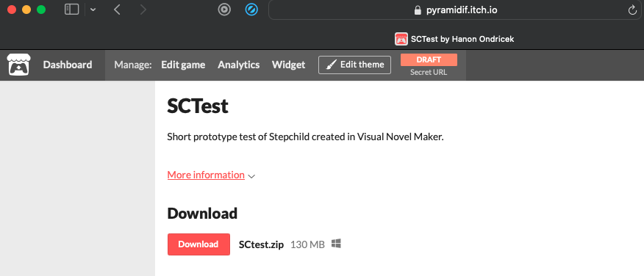This screenshot has height=276, width=644.
Task: Click the circular play extension icon
Action: coord(224,10)
